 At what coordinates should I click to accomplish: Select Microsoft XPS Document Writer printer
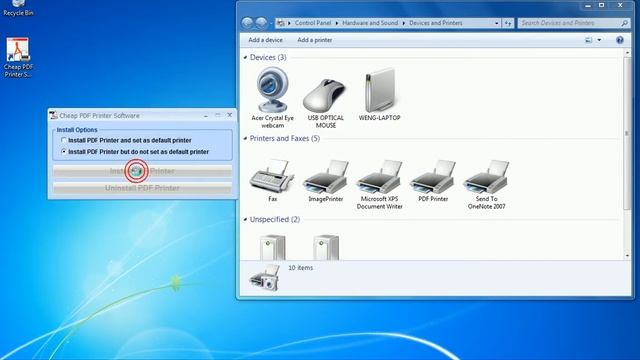[379, 184]
